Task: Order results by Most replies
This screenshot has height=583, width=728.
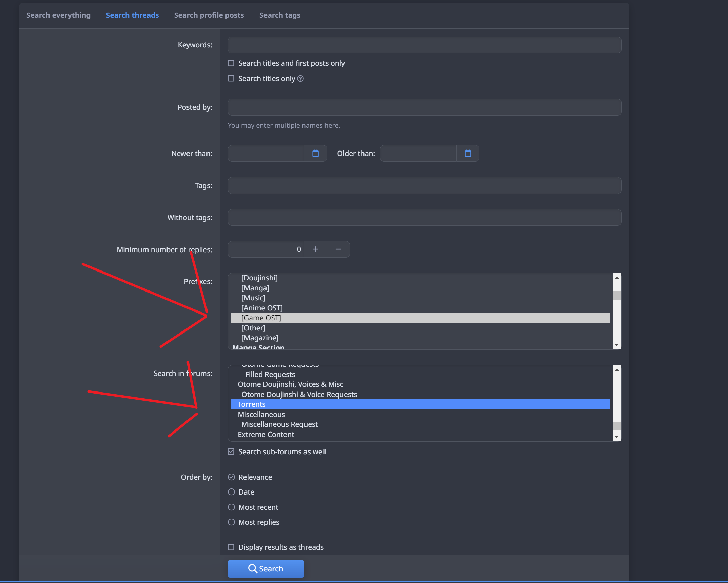Action: coord(231,522)
